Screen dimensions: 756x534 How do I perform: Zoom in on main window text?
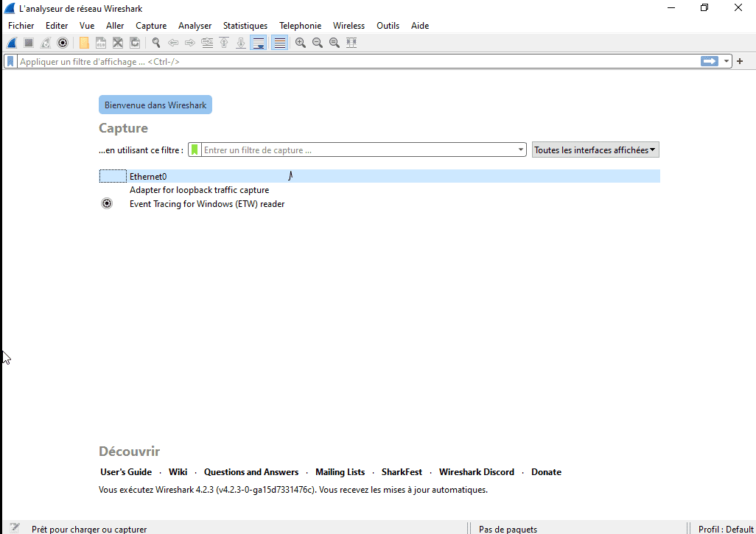tap(301, 43)
